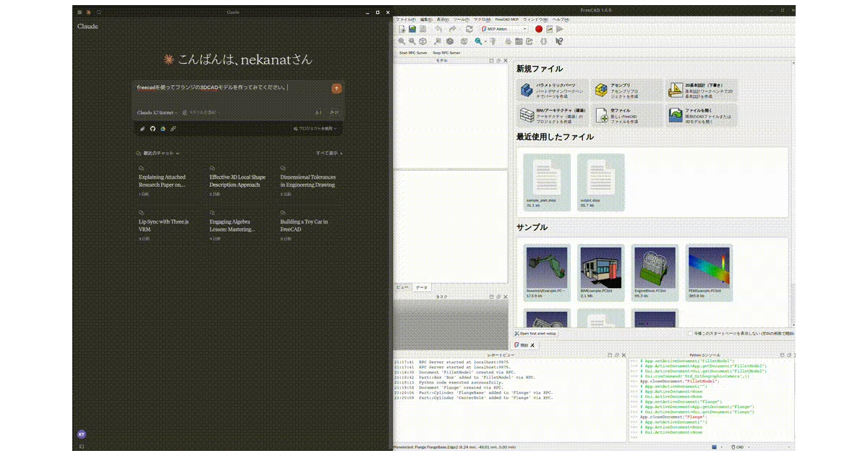Image resolution: width=868 pixels, height=456 pixels.
Task: Open the style selection dropdown in Claude
Action: tap(200, 112)
